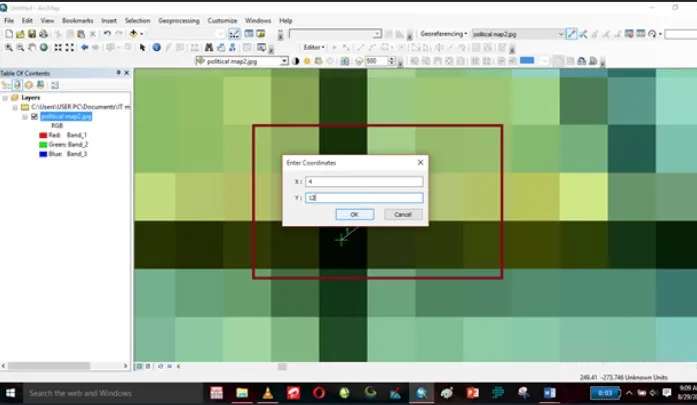Open georeferencing rotate tool dropdown
697x405 pixels.
661,34
